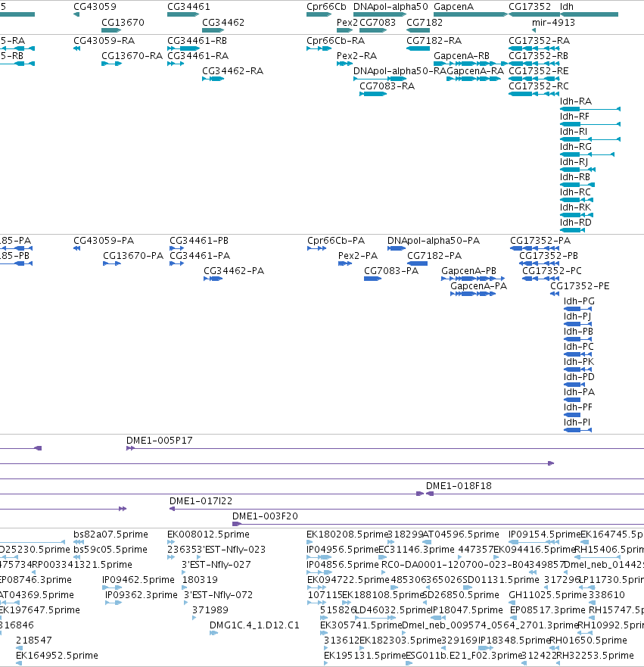Viewport: 644px width, 667px height.
Task: Click BAC clone DME1-018F18
Action: click(x=459, y=486)
